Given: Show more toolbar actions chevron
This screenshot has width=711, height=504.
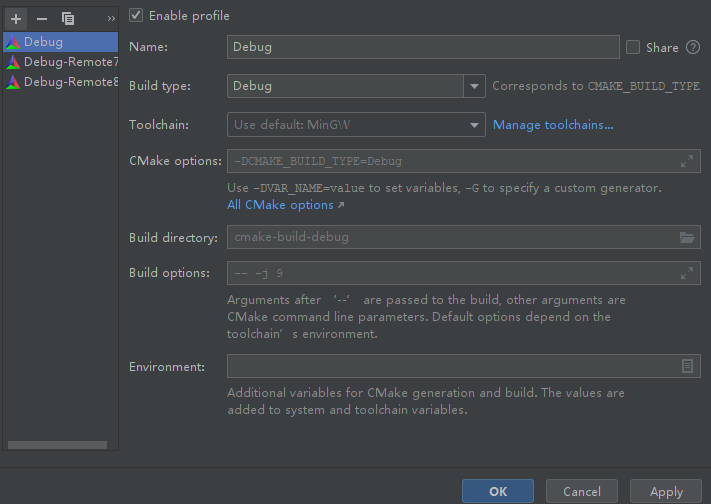Looking at the screenshot, I should tap(111, 18).
